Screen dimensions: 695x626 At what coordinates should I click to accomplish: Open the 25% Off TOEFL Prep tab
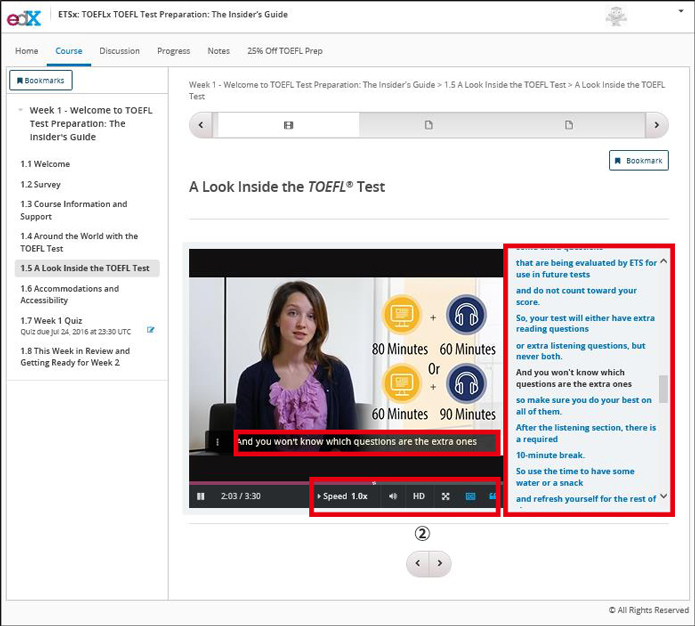pyautogui.click(x=285, y=51)
